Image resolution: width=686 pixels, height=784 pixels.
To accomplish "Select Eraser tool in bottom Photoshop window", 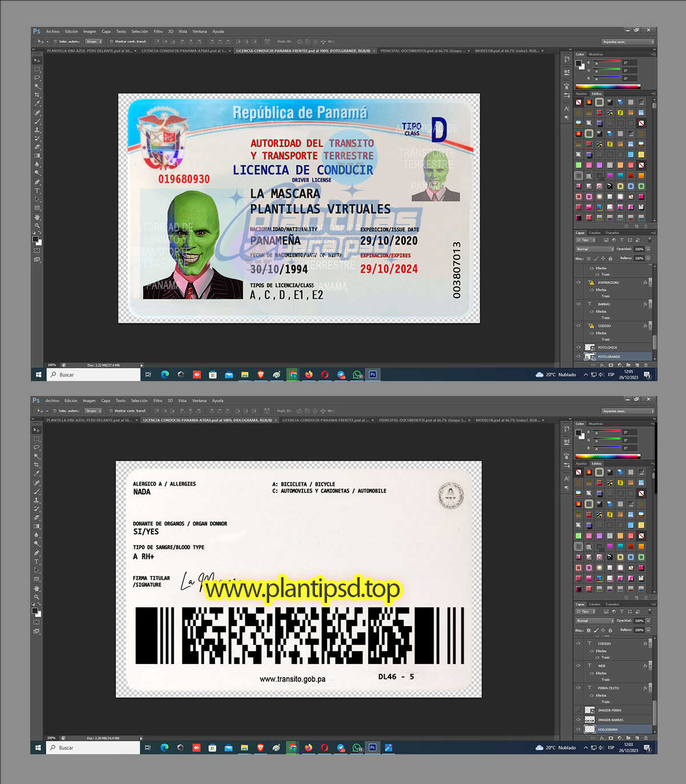I will (x=37, y=517).
